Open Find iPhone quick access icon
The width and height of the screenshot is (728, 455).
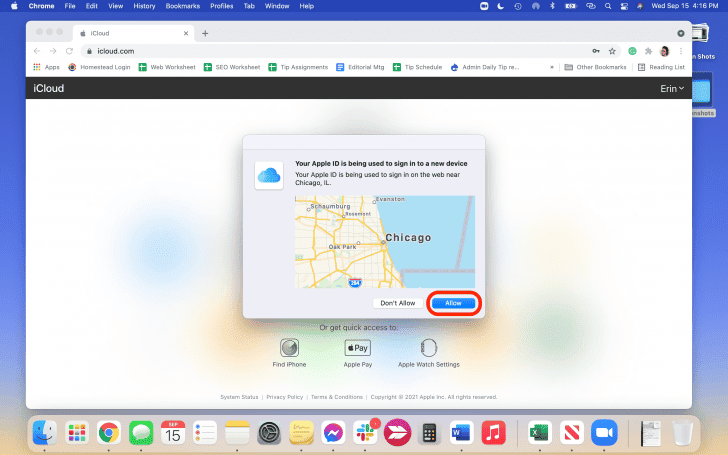[289, 348]
